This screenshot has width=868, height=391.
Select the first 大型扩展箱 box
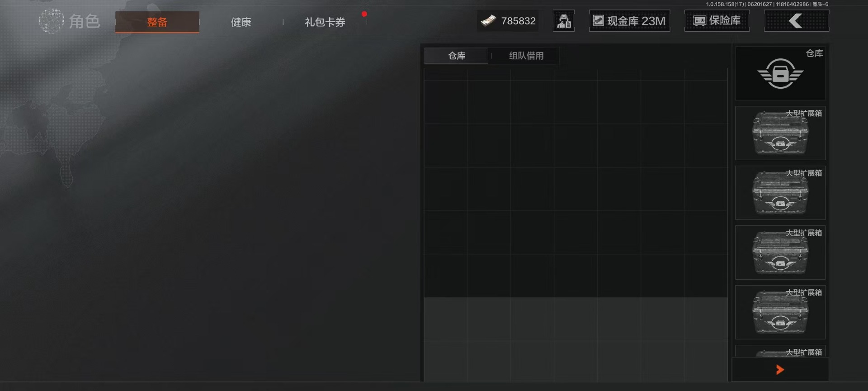tap(780, 133)
